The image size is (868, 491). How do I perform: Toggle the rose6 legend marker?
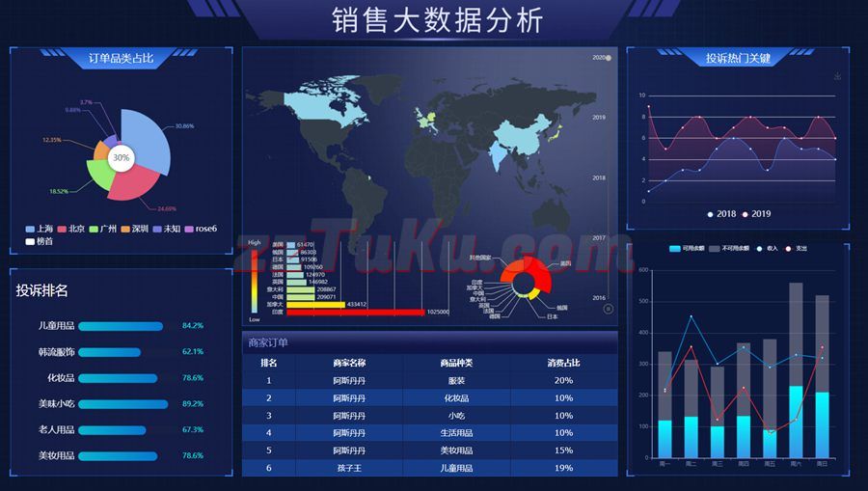click(x=188, y=229)
